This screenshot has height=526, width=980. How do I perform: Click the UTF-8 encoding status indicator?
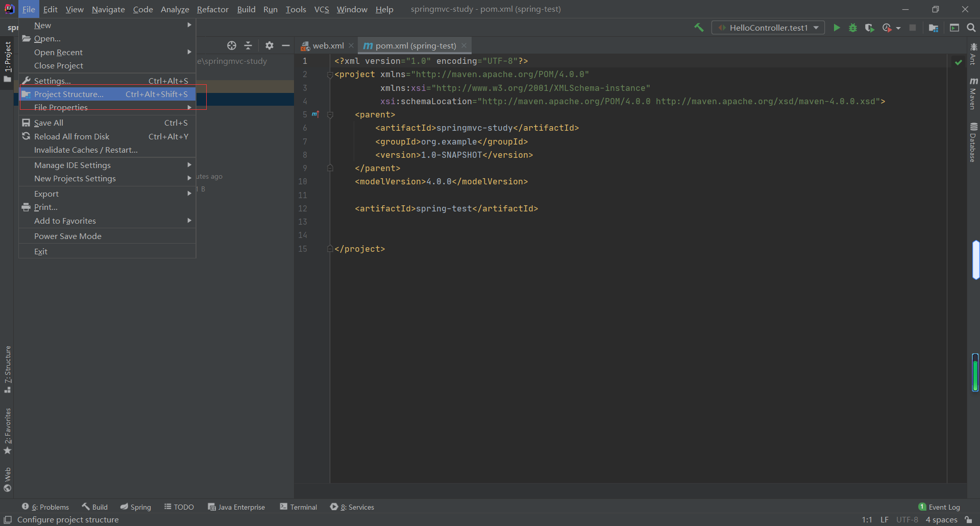[907, 519]
